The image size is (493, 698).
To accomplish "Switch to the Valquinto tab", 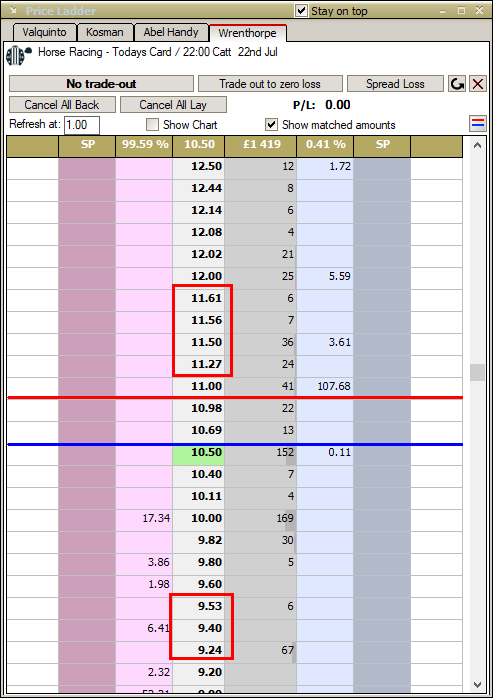I will point(44,32).
